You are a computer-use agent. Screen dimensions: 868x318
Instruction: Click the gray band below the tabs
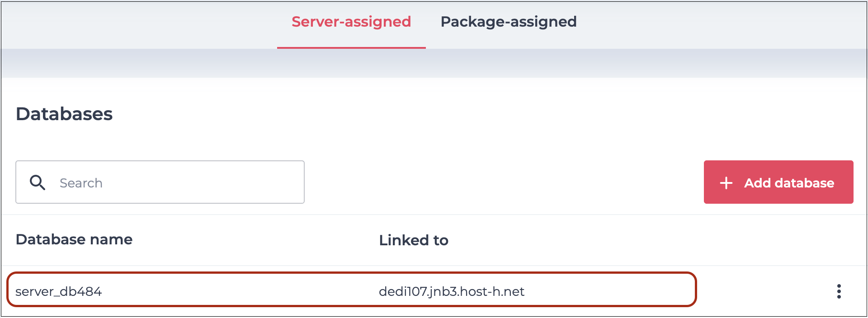pyautogui.click(x=434, y=63)
